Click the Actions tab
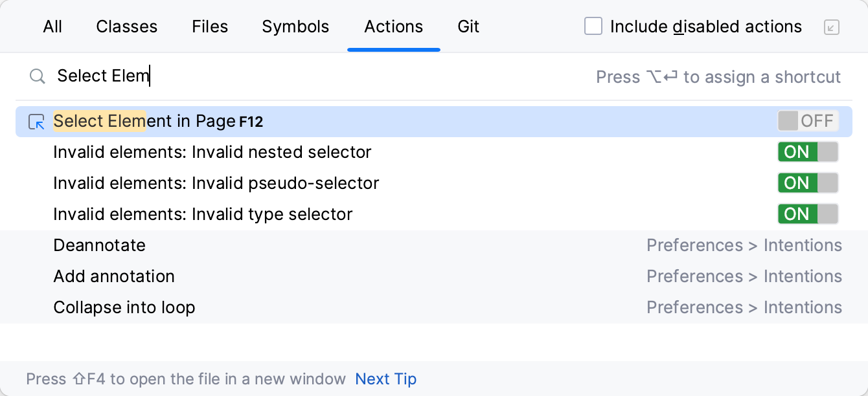 [393, 27]
